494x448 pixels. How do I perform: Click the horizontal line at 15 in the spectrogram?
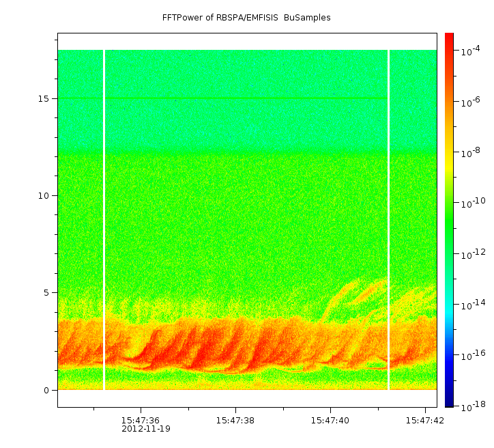coord(247,98)
